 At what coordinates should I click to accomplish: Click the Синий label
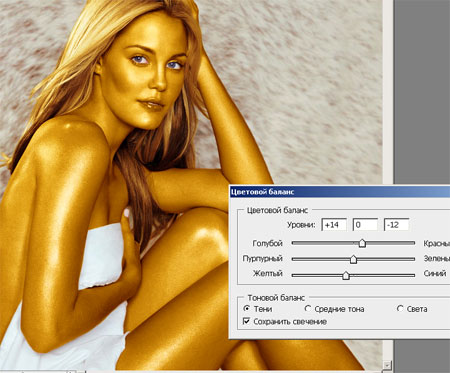435,274
